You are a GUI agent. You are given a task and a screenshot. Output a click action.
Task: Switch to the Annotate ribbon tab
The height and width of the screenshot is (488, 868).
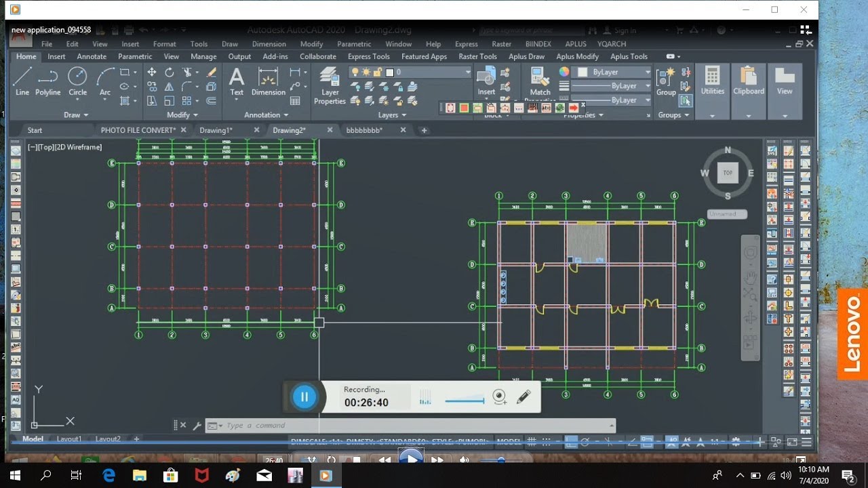pyautogui.click(x=92, y=56)
